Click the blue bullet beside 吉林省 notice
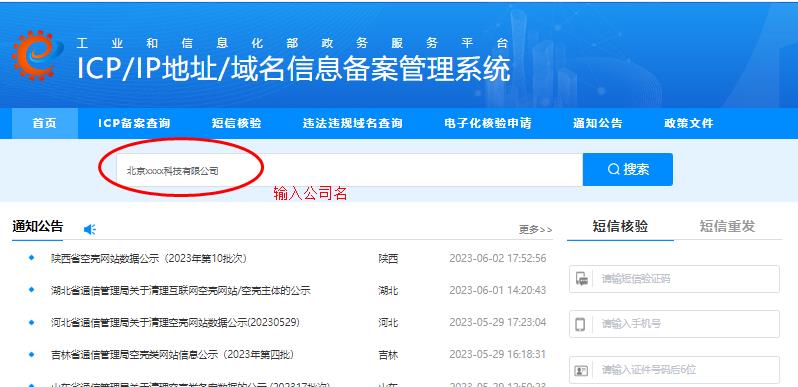The image size is (798, 387). click(x=32, y=354)
